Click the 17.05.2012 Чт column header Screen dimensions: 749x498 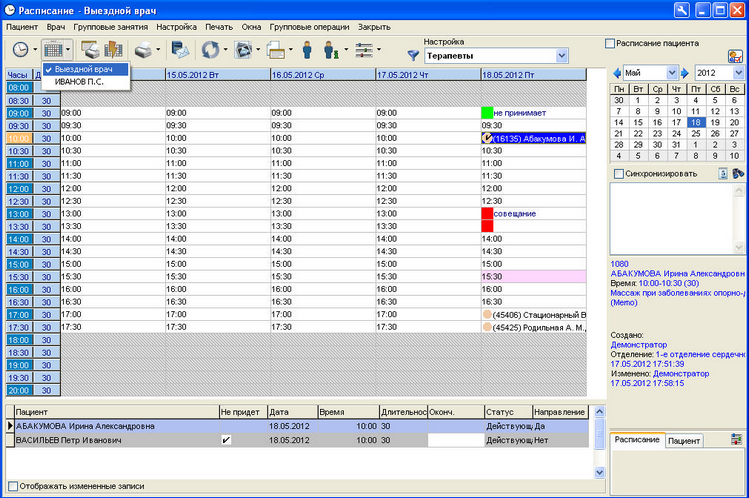point(428,75)
